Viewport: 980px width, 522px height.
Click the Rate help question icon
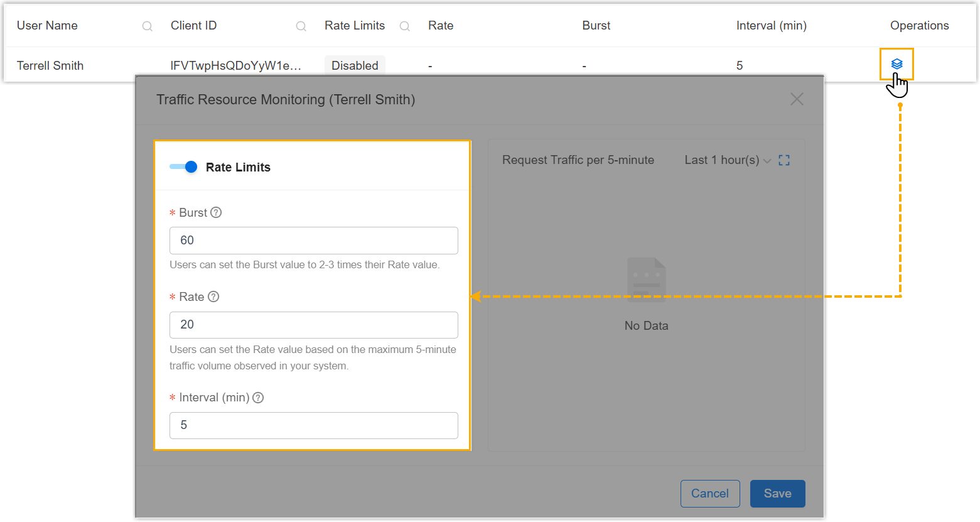click(213, 296)
